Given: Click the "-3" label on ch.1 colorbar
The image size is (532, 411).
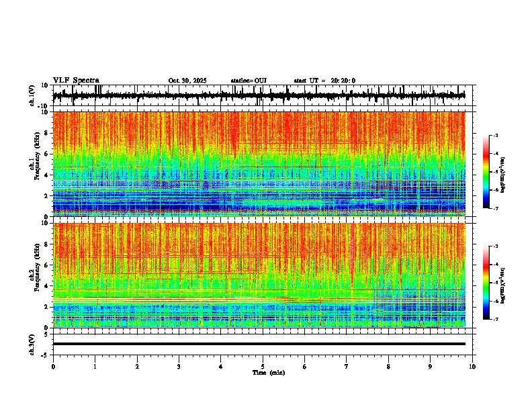Looking at the screenshot, I should [x=496, y=136].
